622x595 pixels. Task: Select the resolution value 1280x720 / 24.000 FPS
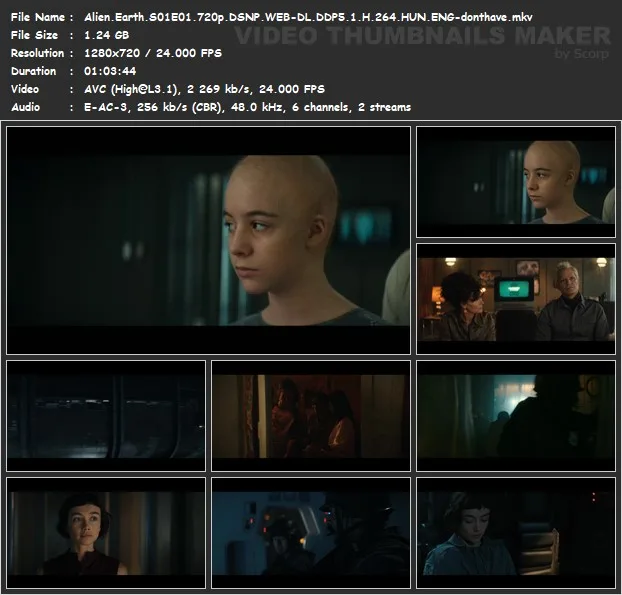coord(153,53)
